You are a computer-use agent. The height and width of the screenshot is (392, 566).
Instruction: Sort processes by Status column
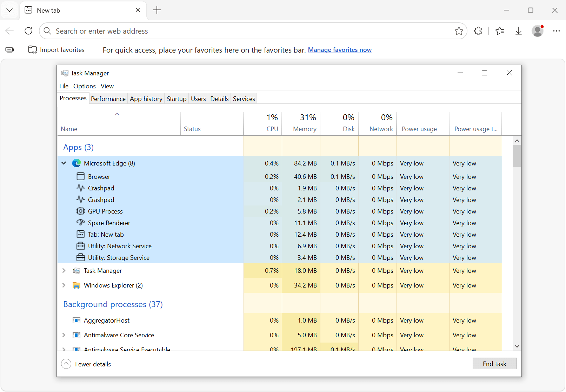pyautogui.click(x=212, y=123)
